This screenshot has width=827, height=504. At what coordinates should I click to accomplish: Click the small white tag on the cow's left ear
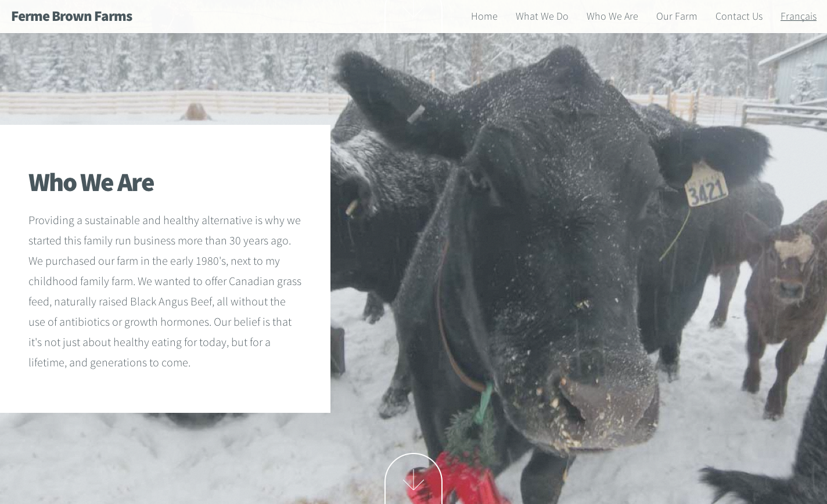click(416, 114)
